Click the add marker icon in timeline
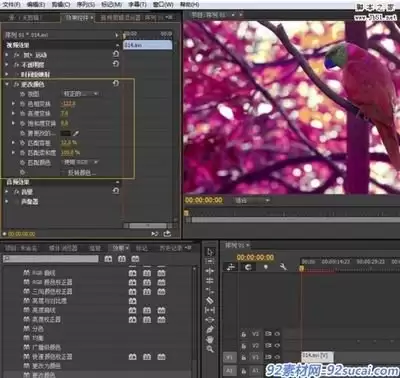This screenshot has height=378, width=400. tap(266, 267)
